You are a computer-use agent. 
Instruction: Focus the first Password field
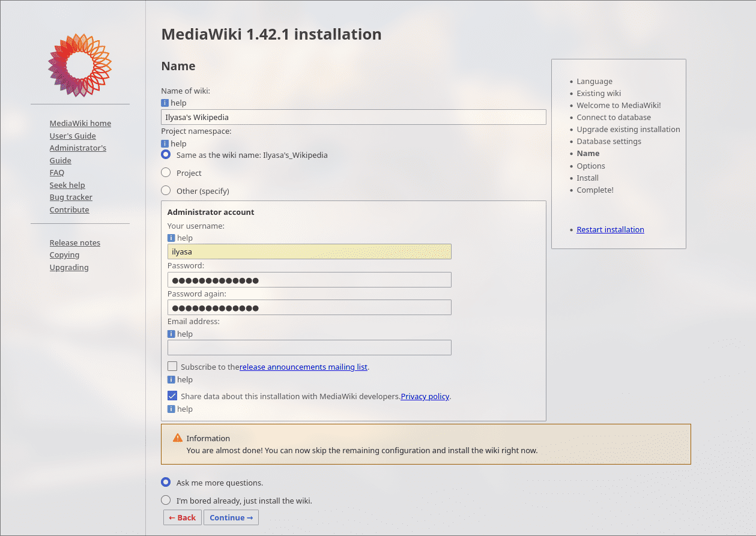coord(309,280)
